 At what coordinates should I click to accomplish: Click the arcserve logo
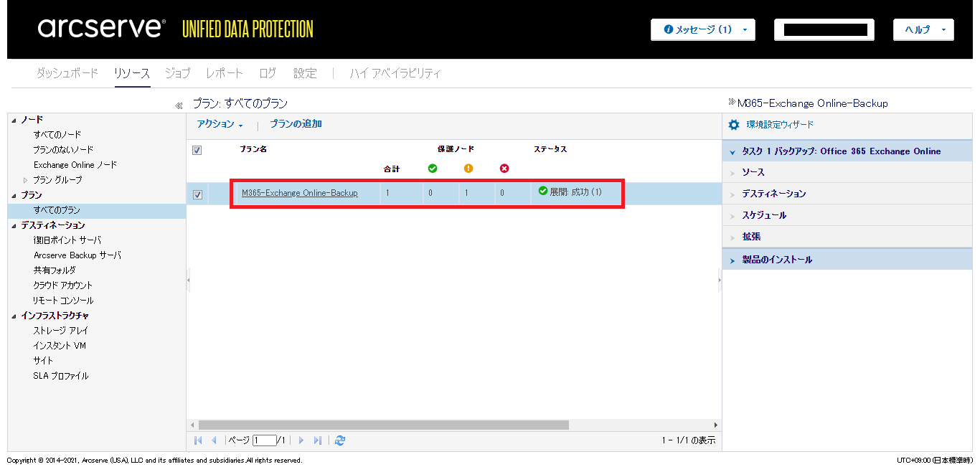102,28
